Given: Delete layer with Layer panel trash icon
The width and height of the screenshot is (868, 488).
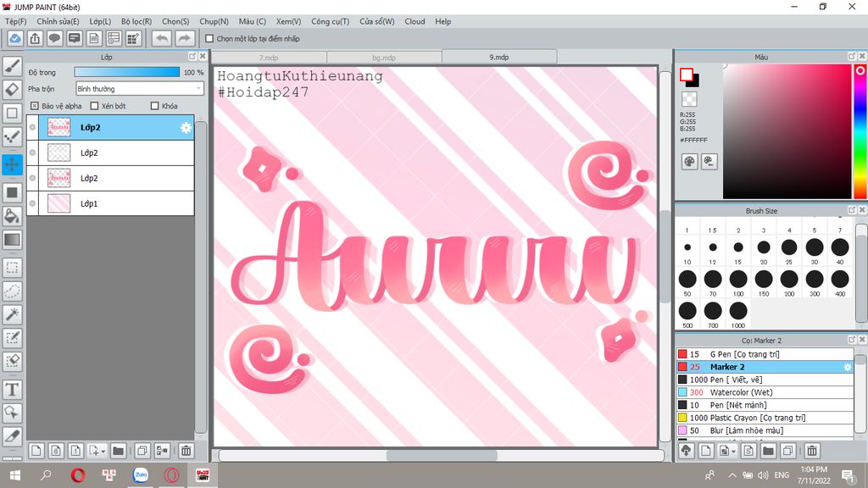Looking at the screenshot, I should (x=186, y=451).
